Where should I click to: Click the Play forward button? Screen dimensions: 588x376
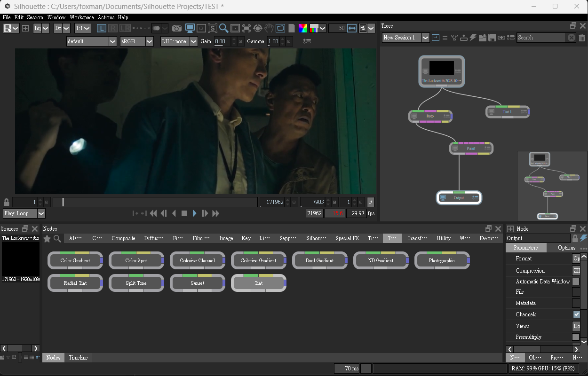pyautogui.click(x=194, y=213)
